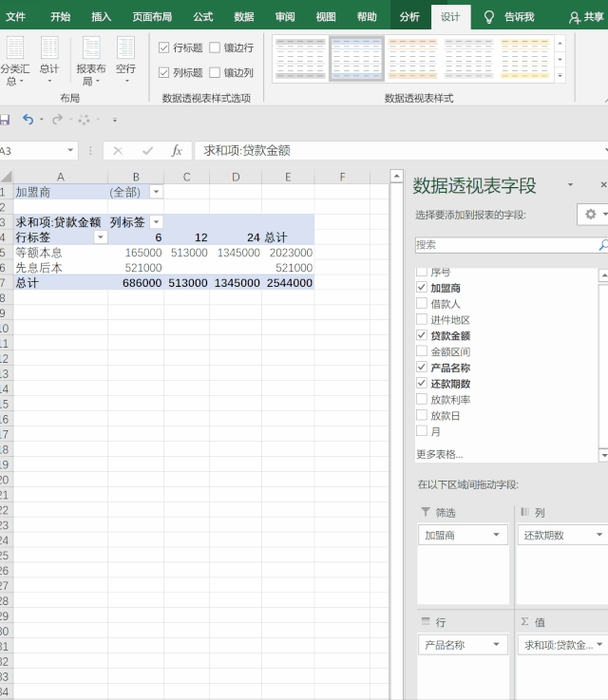Uncheck the 加盟商 field checkbox
This screenshot has height=700, width=608.
pos(422,288)
